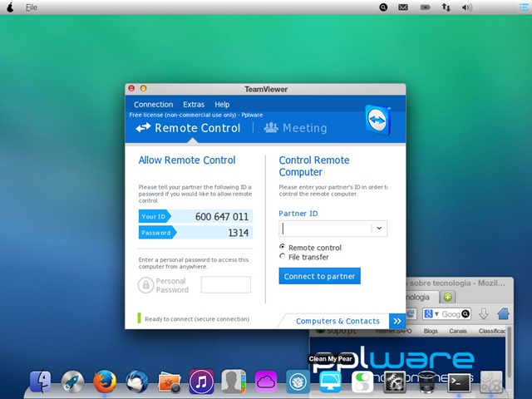Click the Pear logo in the menu bar
Viewport: 532px width, 399px height.
(10, 7)
